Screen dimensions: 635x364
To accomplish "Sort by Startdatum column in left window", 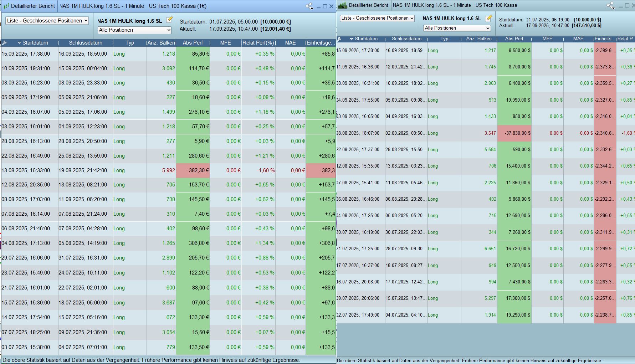I will pos(35,43).
